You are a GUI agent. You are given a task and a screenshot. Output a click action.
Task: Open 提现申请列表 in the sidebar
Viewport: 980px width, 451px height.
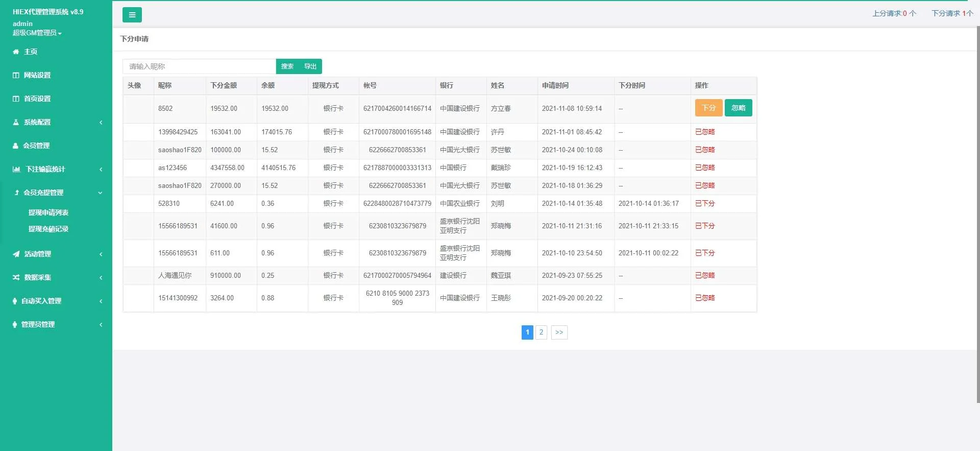click(x=48, y=212)
